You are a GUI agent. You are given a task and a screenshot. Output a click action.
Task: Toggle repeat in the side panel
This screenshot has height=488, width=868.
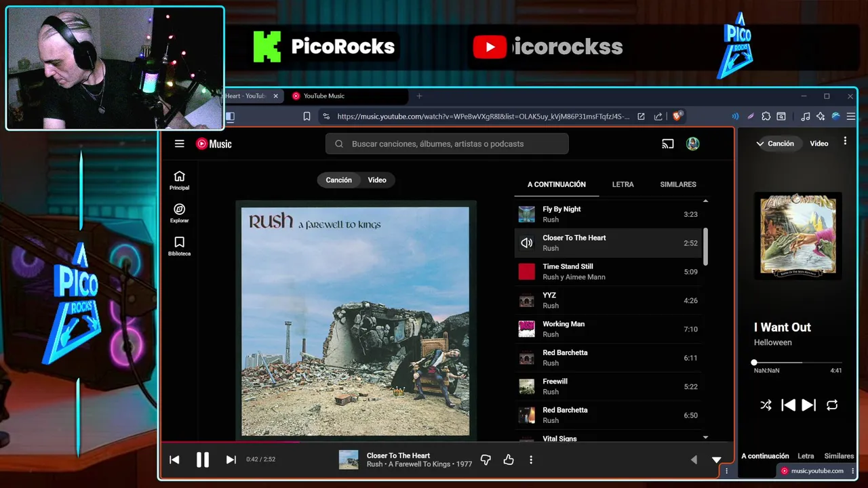[832, 405]
